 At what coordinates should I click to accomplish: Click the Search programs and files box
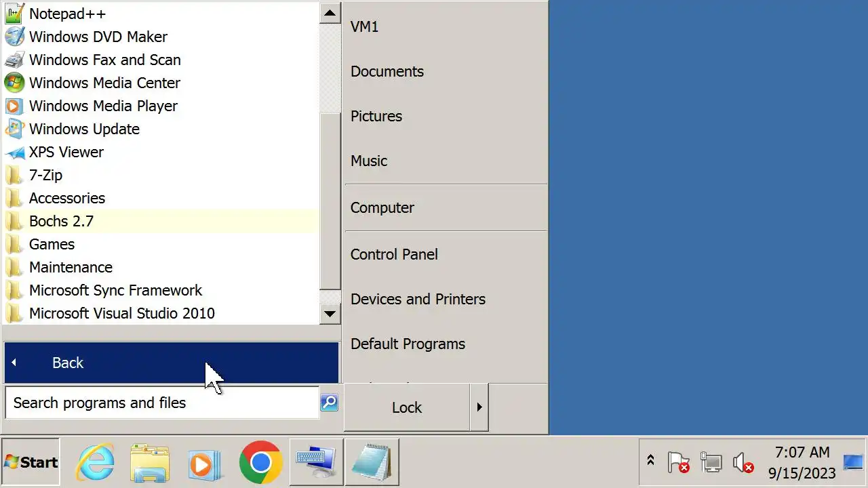pyautogui.click(x=162, y=403)
